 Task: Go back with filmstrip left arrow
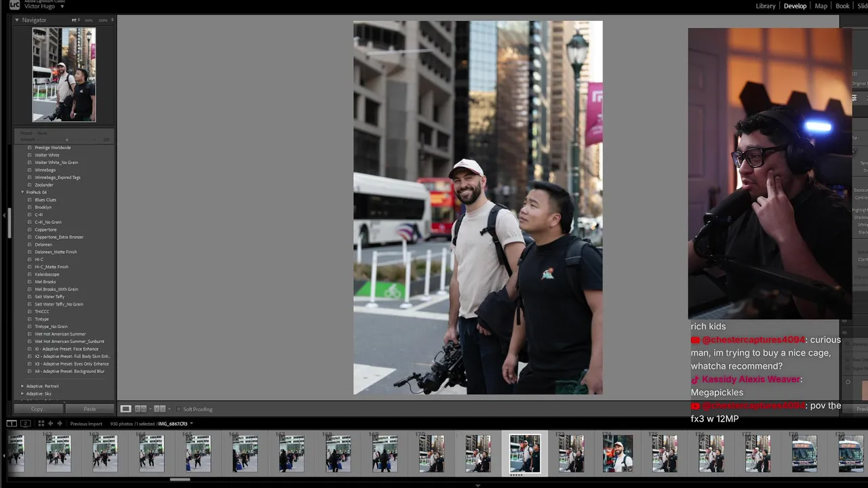(50, 424)
